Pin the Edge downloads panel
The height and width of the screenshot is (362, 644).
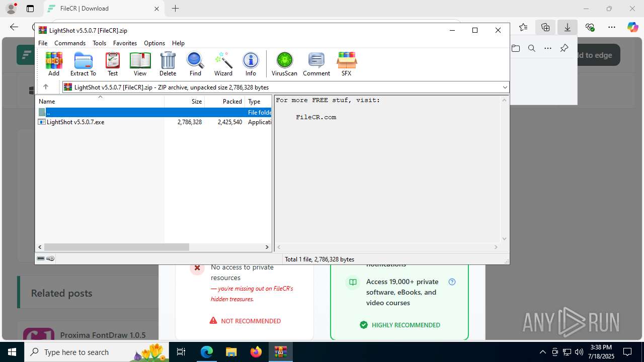(x=564, y=48)
